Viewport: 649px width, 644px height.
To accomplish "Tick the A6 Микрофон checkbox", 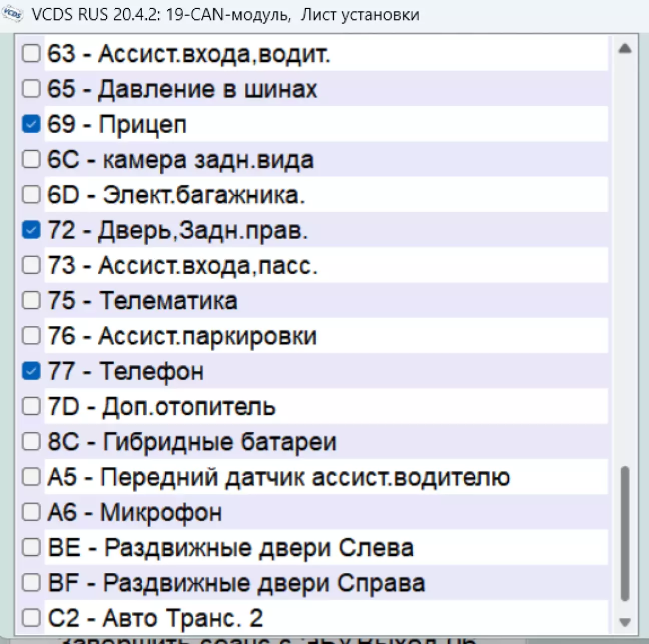I will [31, 512].
